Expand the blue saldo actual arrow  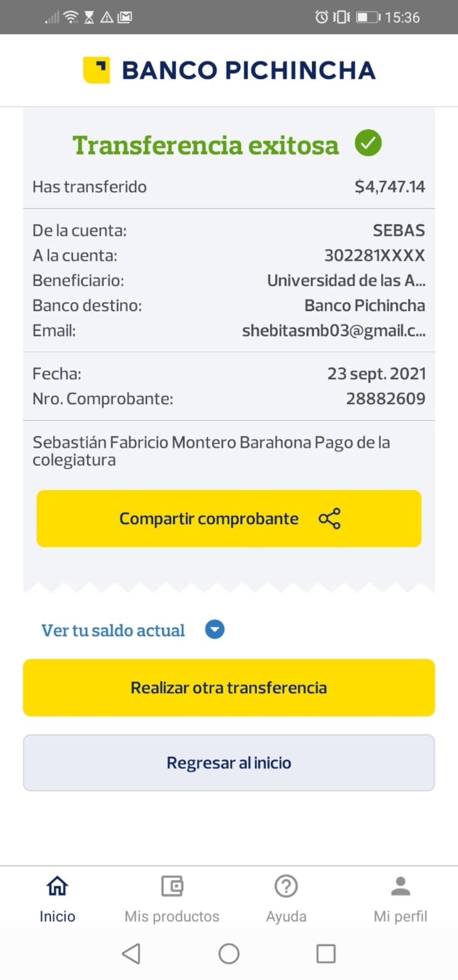pyautogui.click(x=215, y=629)
